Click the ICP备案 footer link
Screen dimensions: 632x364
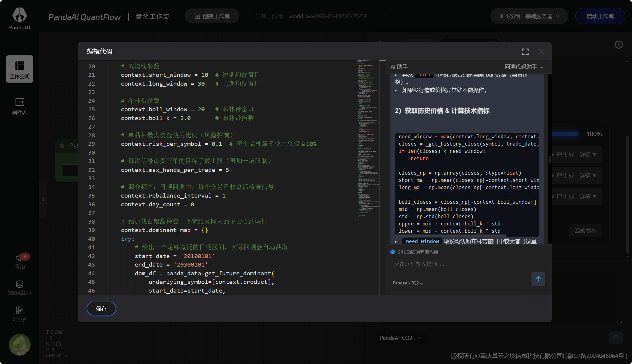595,356
